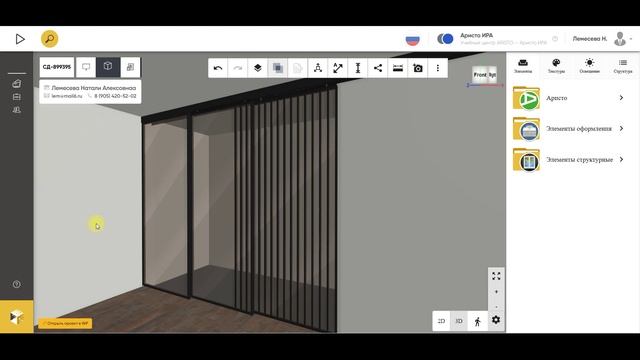Click the second left sidebar icon
The image size is (640, 360).
tap(17, 97)
